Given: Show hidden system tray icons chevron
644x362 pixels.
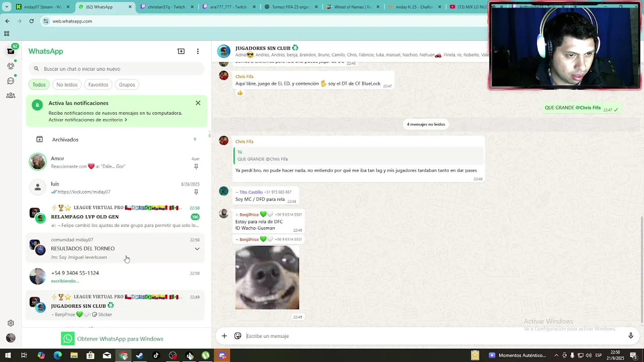Looking at the screenshot, I should (556, 355).
